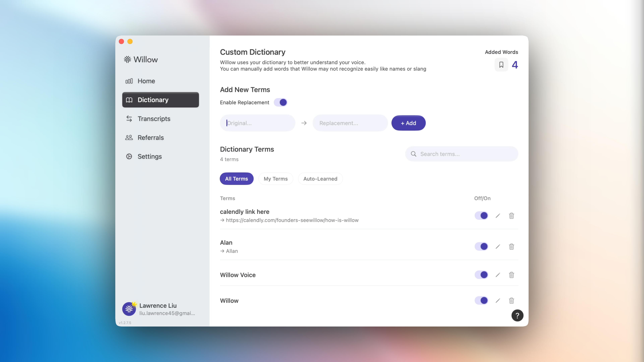Delete the calendly link here term
The image size is (644, 362).
(511, 216)
